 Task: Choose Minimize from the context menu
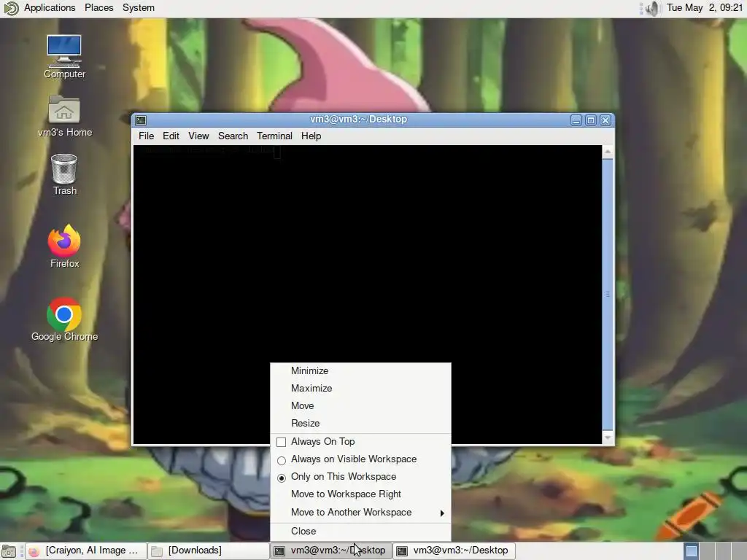click(x=360, y=370)
